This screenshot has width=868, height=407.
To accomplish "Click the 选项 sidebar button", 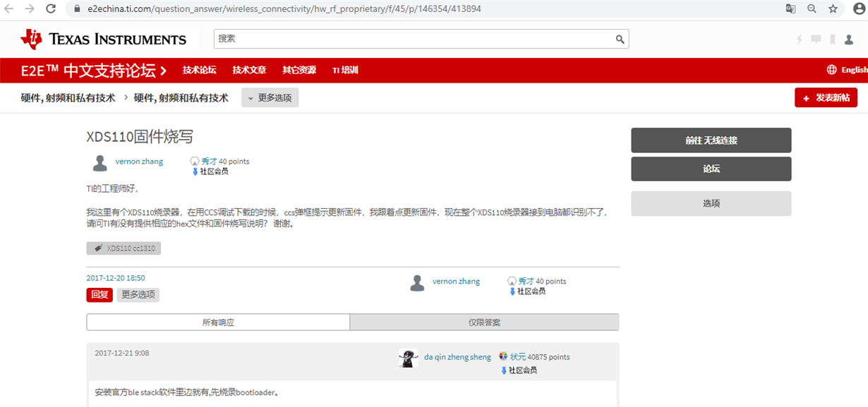I will click(x=711, y=203).
